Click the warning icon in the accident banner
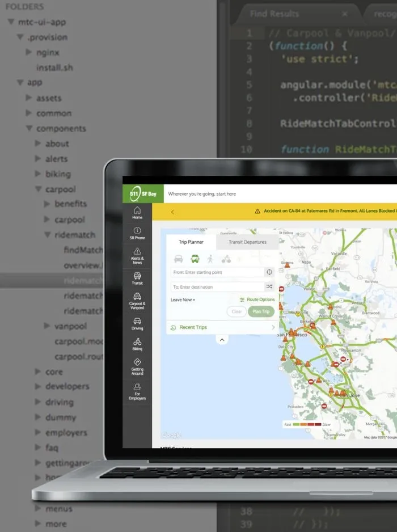Viewport: 397px width, 532px height. pyautogui.click(x=257, y=211)
